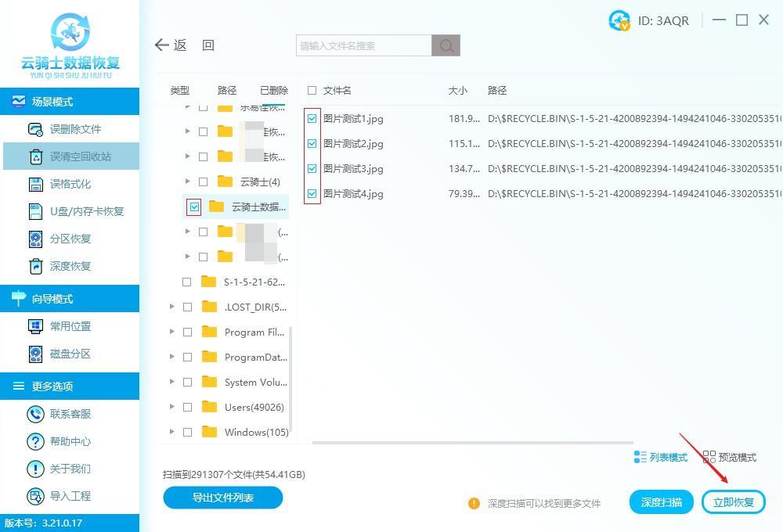Expand the Windows(105) folder
Viewport: 783px width, 532px height.
coord(171,431)
